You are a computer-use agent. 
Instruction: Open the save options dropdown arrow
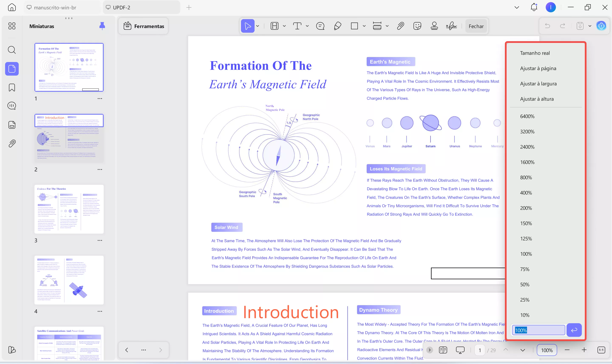(x=590, y=26)
